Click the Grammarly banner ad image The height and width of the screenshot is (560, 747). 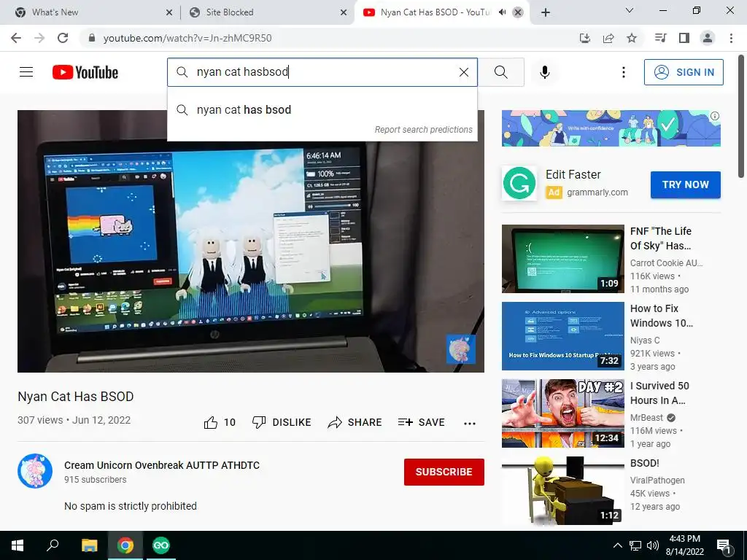(x=611, y=128)
